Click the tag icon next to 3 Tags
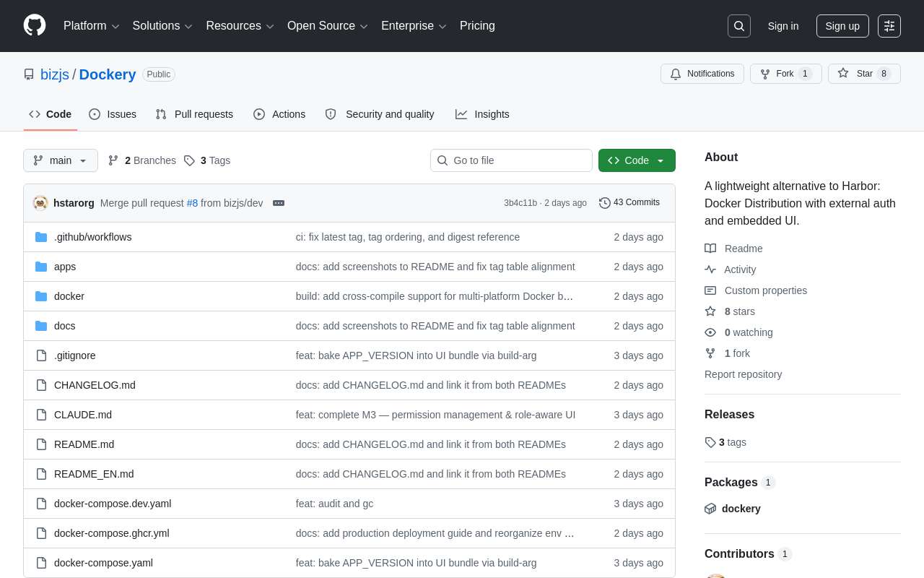The width and height of the screenshot is (924, 578). [189, 160]
